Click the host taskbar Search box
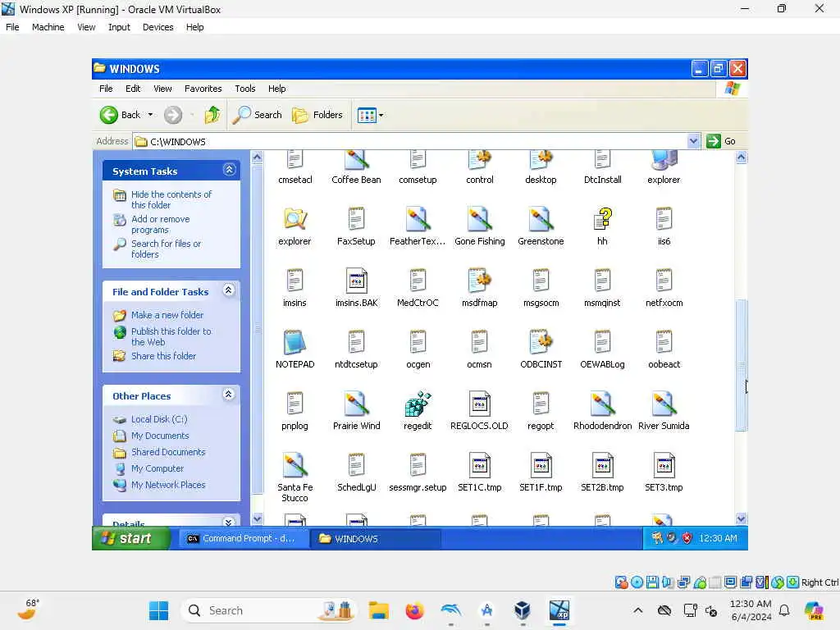The image size is (840, 630). coord(268,610)
